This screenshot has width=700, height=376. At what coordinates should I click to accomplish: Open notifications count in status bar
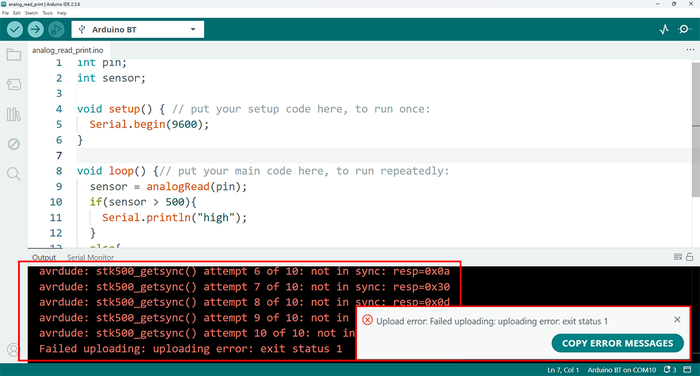(x=670, y=370)
